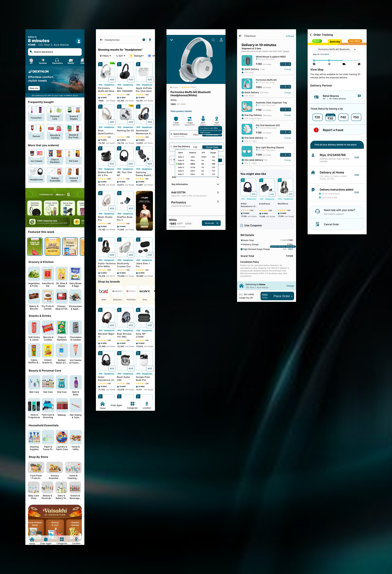Tap the delivery progress tracker bar

(x=336, y=60)
